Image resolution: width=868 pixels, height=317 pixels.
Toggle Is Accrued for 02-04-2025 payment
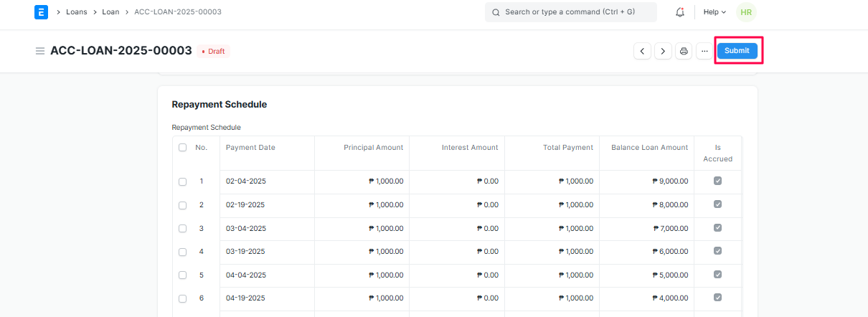pos(717,181)
